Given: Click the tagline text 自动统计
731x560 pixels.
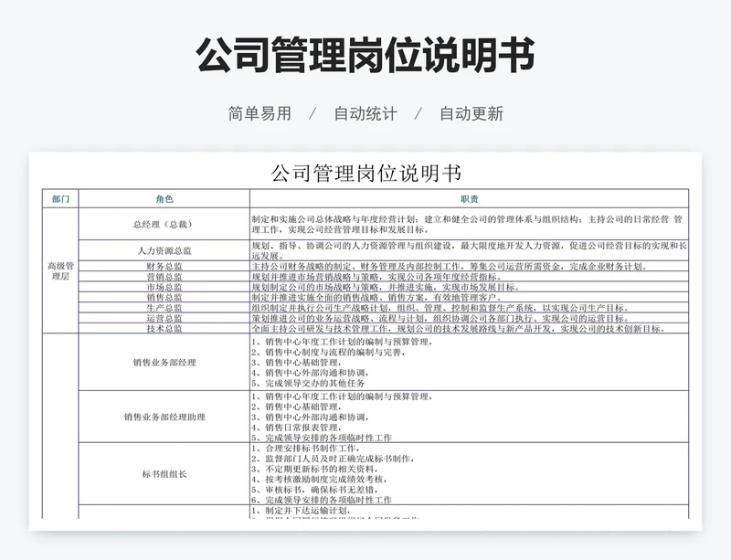Looking at the screenshot, I should click(365, 114).
